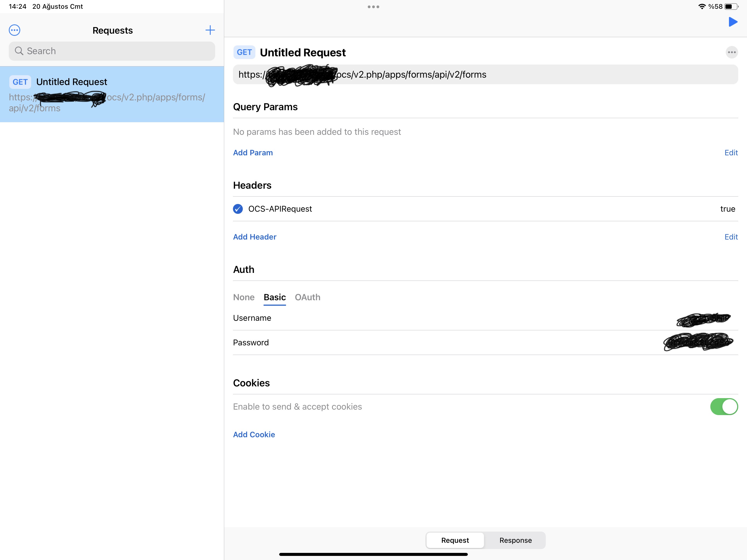The width and height of the screenshot is (747, 560).
Task: Add a new query parameter
Action: point(253,153)
